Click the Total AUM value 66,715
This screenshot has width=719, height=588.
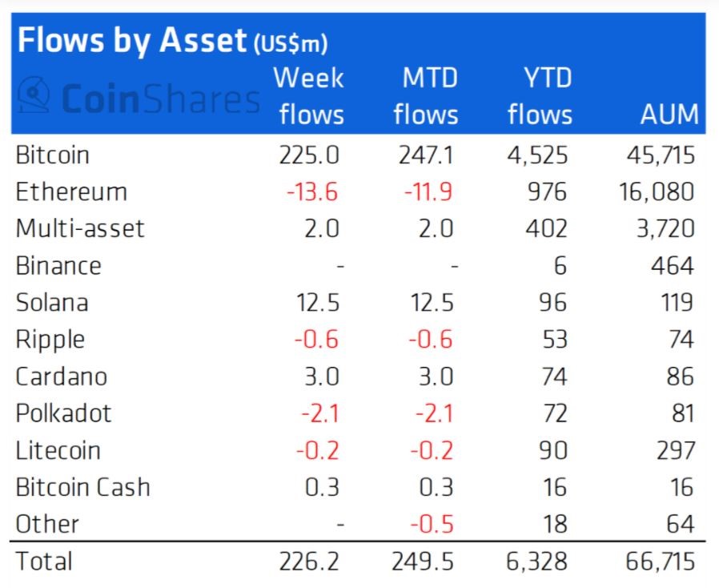point(661,562)
